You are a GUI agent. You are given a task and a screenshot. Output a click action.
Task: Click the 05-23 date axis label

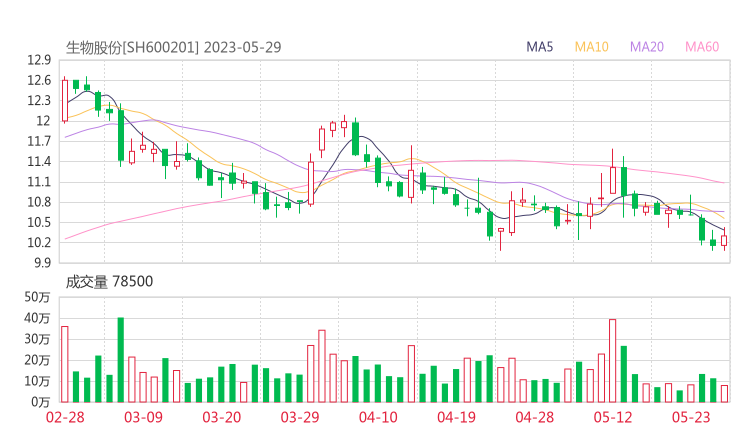(691, 417)
